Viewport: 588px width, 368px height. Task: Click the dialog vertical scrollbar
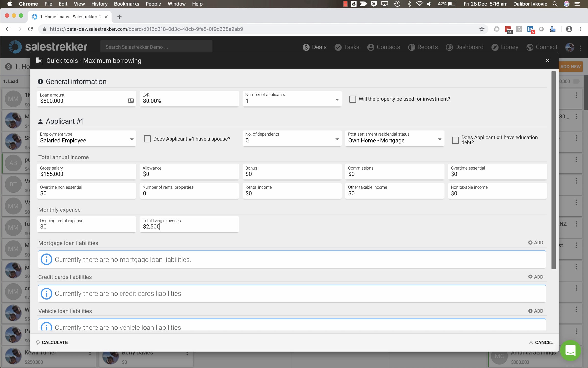point(553,170)
